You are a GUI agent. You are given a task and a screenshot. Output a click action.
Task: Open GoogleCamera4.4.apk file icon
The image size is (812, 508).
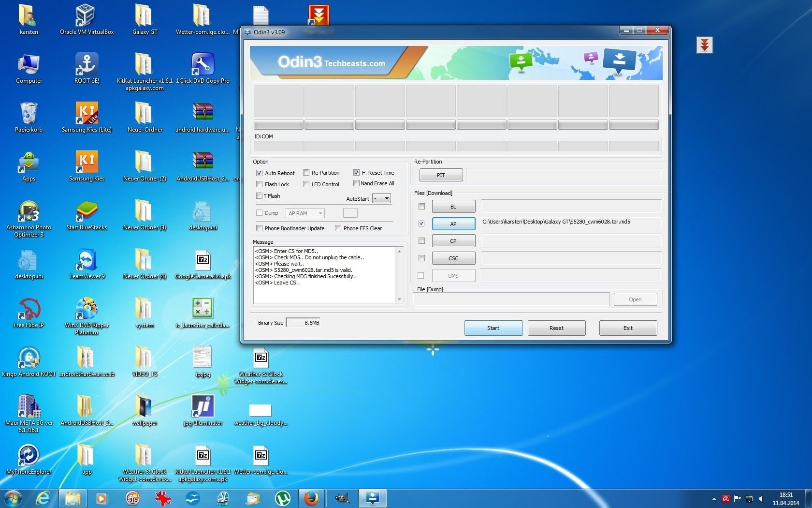coord(203,264)
